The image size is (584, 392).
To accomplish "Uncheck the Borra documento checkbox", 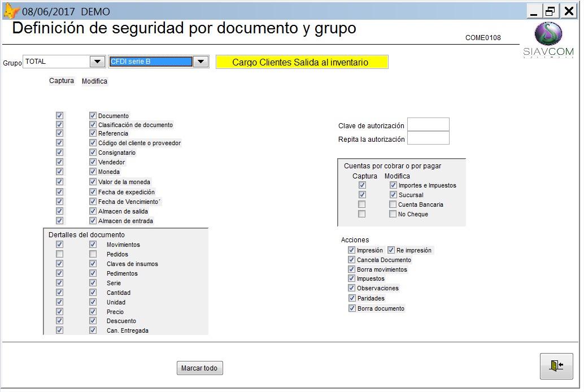I will pyautogui.click(x=352, y=308).
